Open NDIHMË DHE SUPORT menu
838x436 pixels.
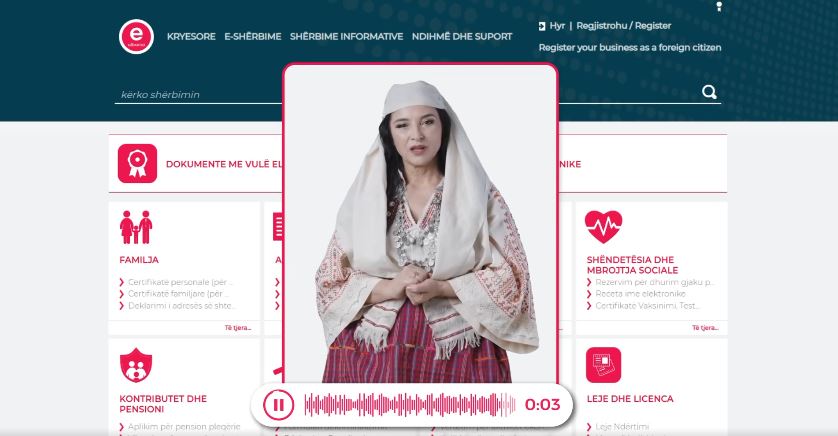(x=462, y=36)
